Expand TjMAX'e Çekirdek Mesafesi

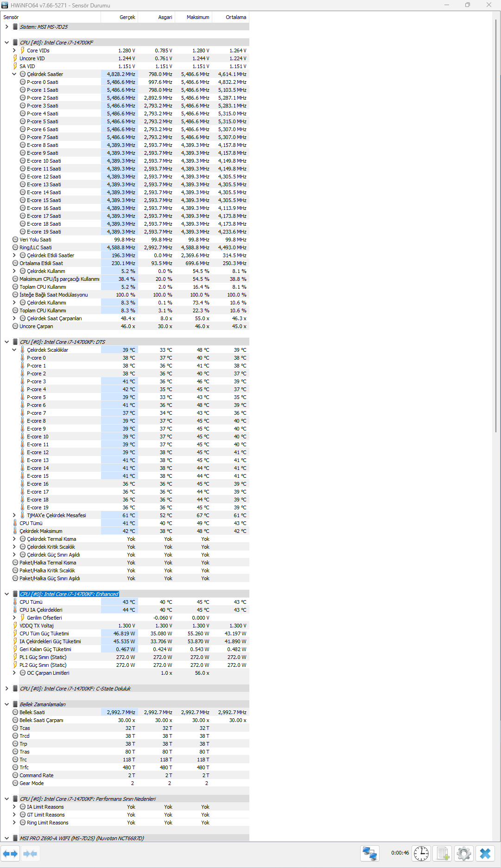[x=14, y=515]
